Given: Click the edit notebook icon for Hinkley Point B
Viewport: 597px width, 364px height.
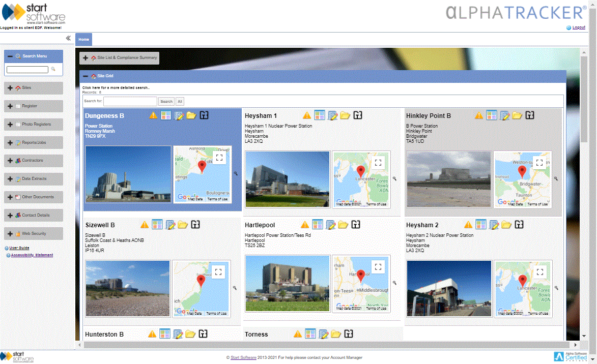Looking at the screenshot, I should click(x=503, y=115).
